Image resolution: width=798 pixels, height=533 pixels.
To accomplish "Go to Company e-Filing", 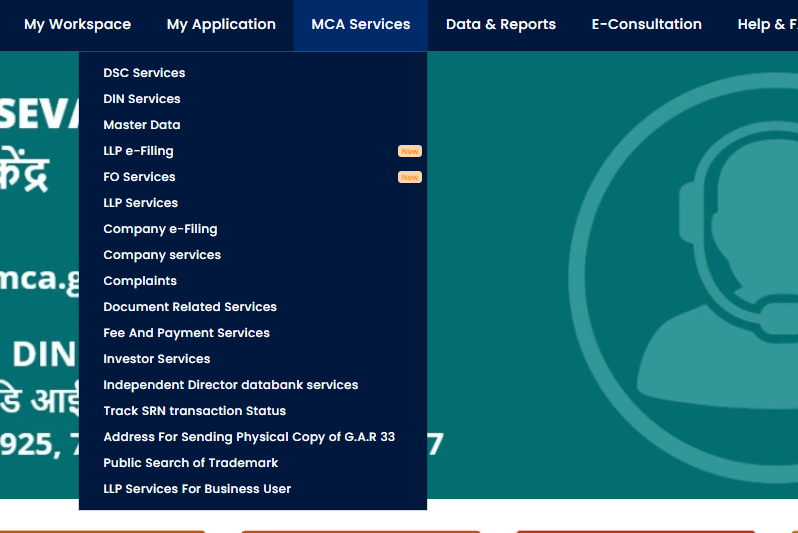I will (160, 229).
